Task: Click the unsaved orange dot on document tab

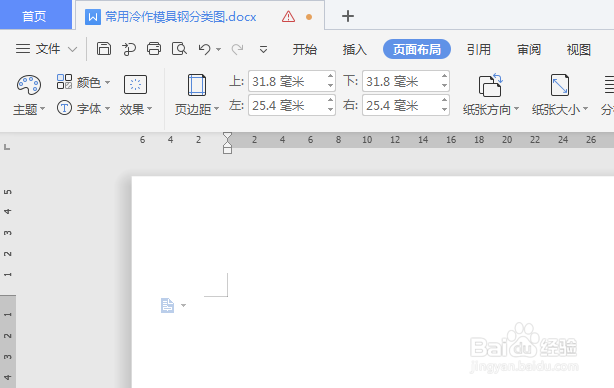Action: tap(309, 17)
